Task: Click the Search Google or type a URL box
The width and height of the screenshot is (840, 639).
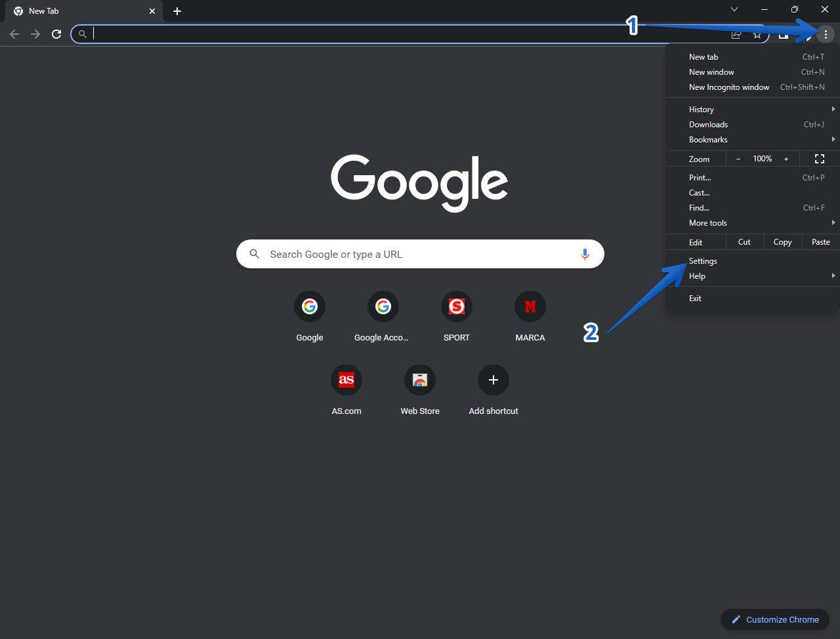Action: click(x=420, y=255)
